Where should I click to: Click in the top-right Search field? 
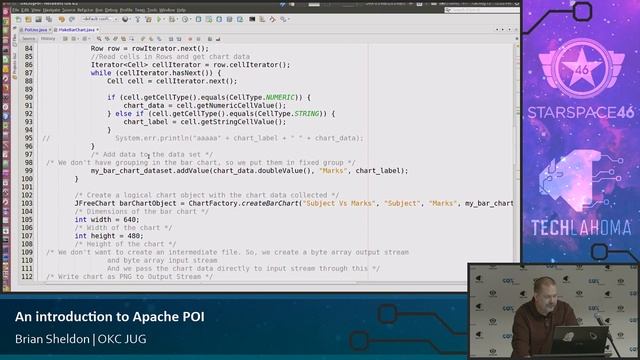pyautogui.click(x=482, y=10)
